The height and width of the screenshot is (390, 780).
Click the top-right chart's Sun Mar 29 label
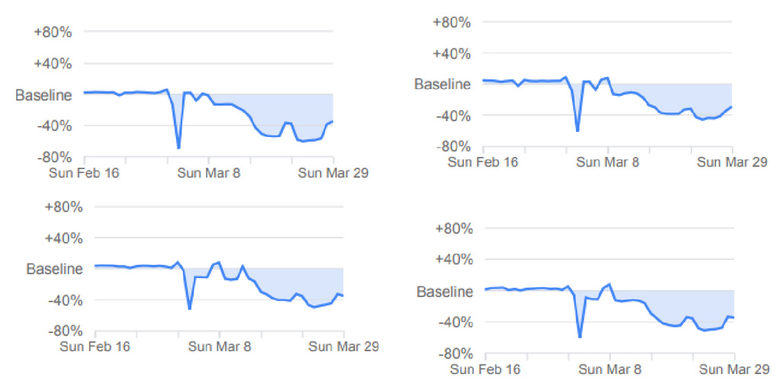pyautogui.click(x=732, y=162)
